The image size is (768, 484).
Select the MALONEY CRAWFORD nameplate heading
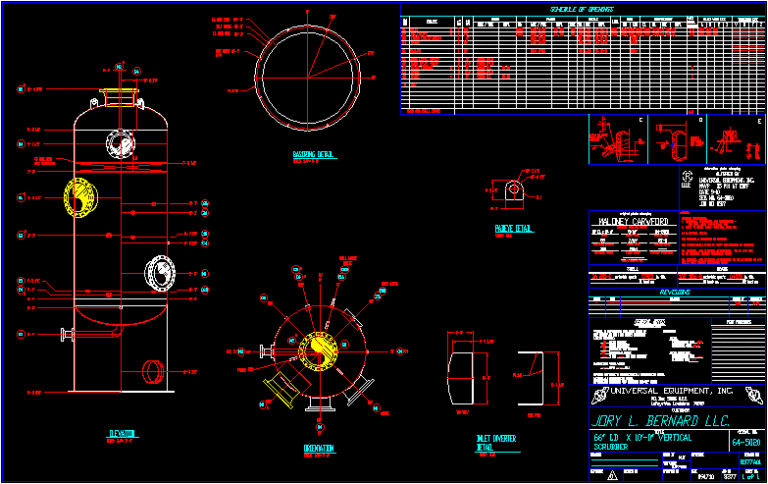[x=633, y=221]
